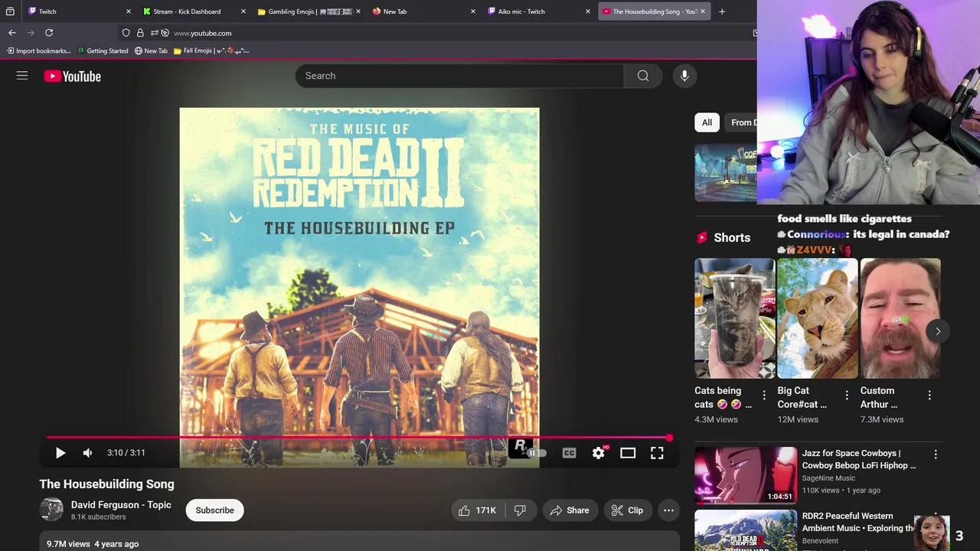Open player settings gear
The height and width of the screenshot is (551, 980).
599,453
